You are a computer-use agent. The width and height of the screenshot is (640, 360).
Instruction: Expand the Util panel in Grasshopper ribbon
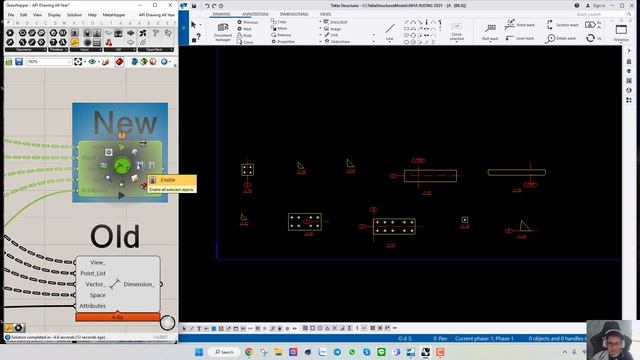tap(120, 49)
